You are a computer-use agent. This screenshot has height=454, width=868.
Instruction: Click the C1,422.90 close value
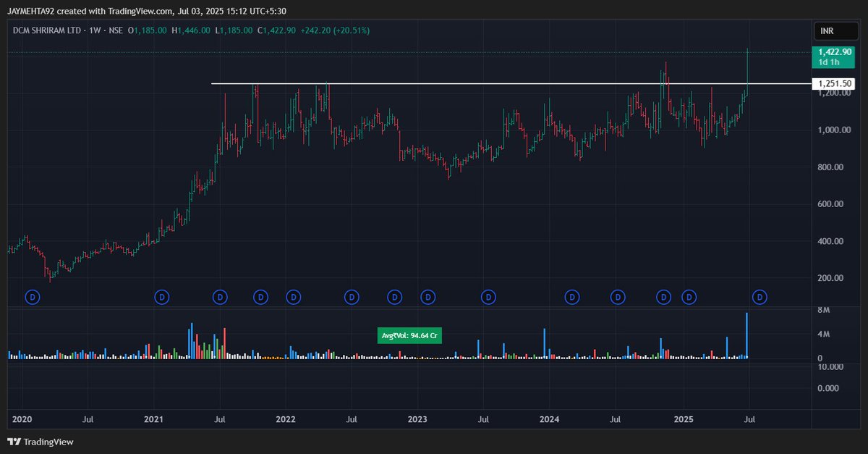[x=277, y=30]
